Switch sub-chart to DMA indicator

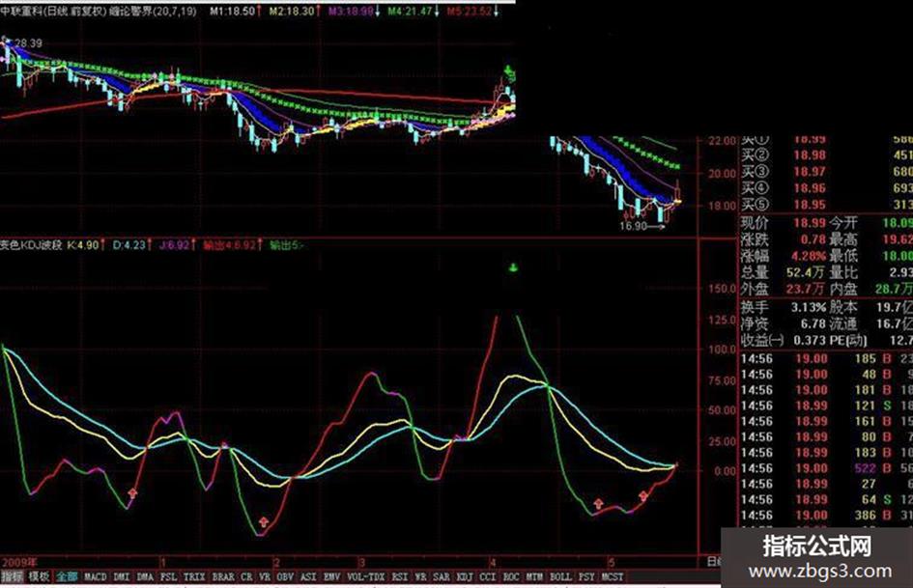click(145, 576)
